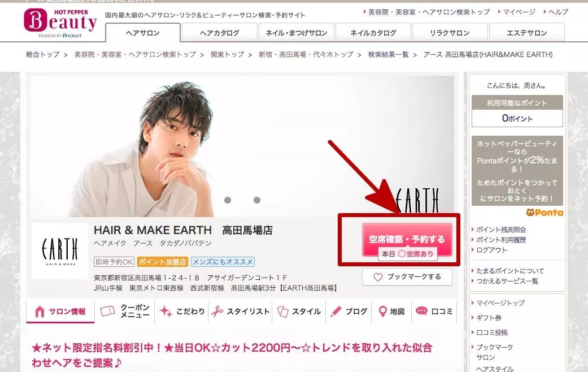Open the クーポンメニュー tab

125,311
